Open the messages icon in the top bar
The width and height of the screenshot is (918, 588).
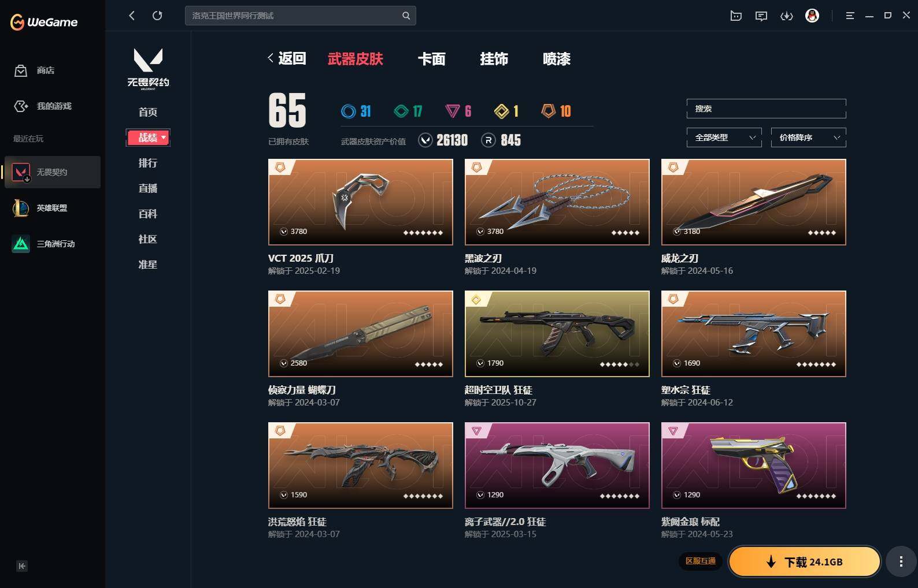761,16
